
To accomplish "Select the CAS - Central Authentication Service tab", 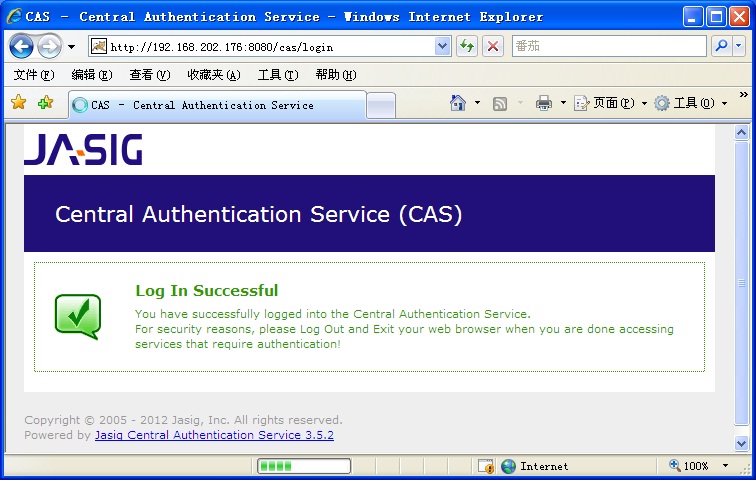I will pyautogui.click(x=217, y=105).
